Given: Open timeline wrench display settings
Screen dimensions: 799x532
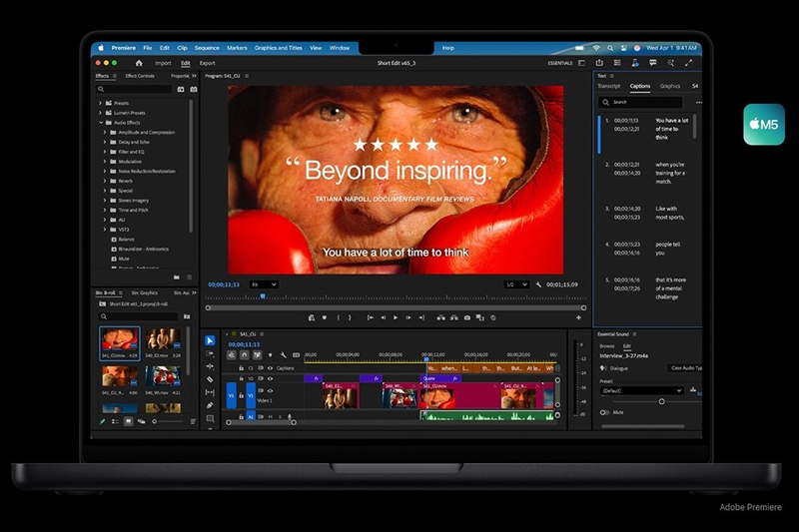Looking at the screenshot, I should (x=284, y=355).
